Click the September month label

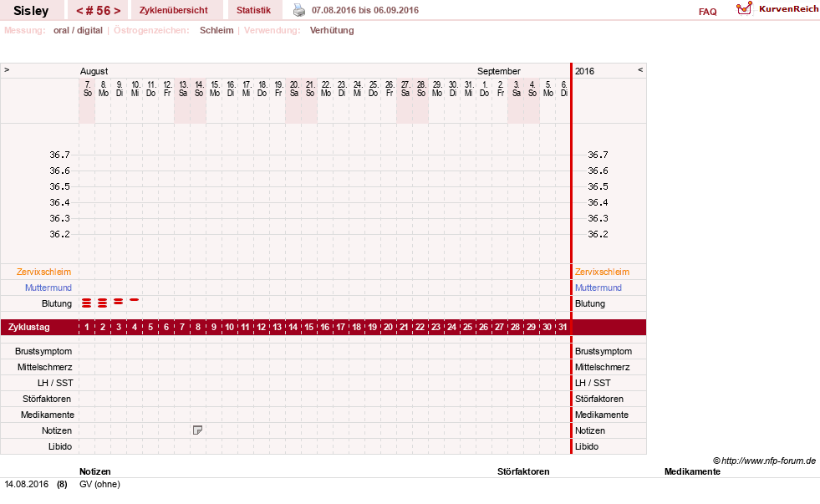pyautogui.click(x=498, y=71)
